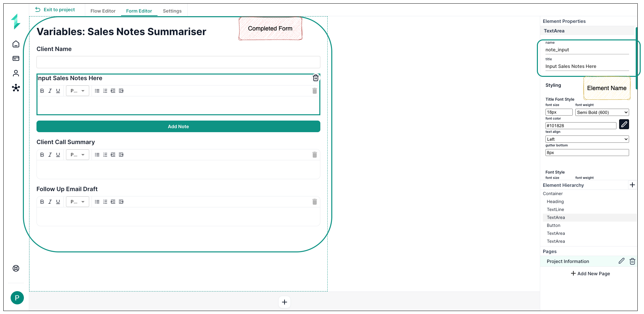Click Add New Page
This screenshot has height=314, width=644.
(590, 274)
